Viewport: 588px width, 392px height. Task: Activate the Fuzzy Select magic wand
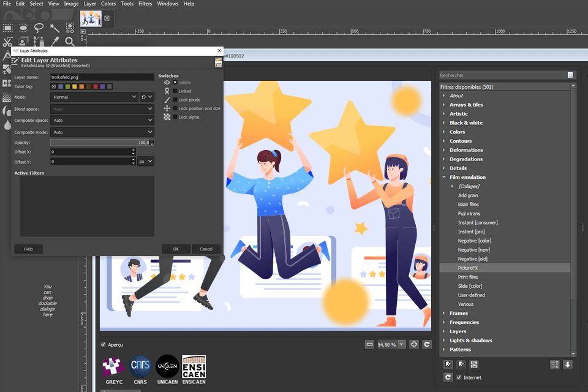55,28
